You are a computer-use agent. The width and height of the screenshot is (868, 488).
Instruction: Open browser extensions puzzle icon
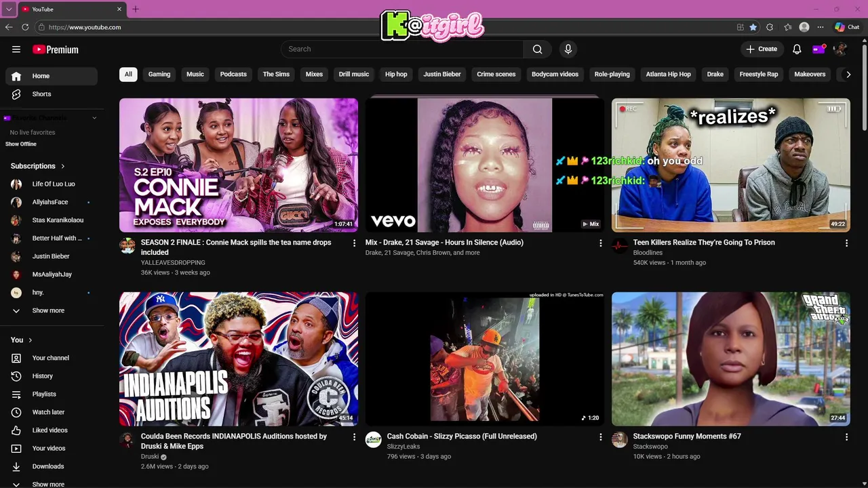[x=770, y=27]
